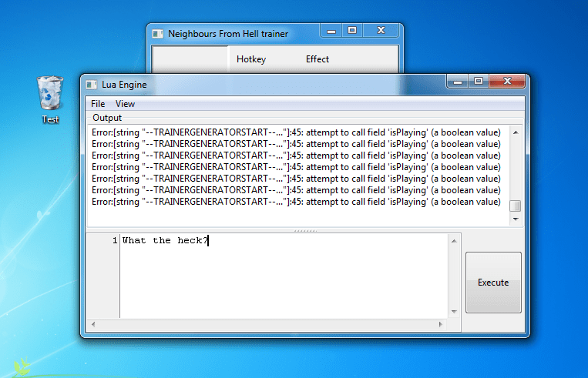Click the script editor scroll right arrow
Image resolution: width=588 pixels, height=378 pixels.
pos(441,324)
